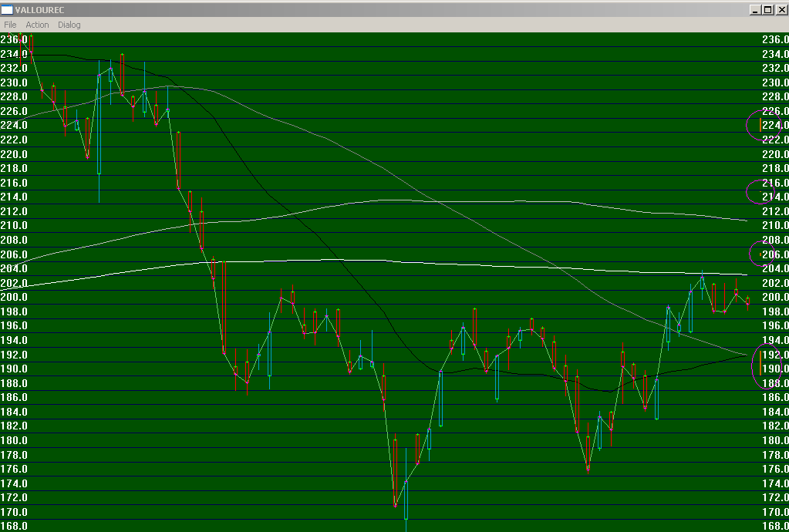Click the 210.0 label on the left axis
Viewport: 789px width, 532px height.
14,225
